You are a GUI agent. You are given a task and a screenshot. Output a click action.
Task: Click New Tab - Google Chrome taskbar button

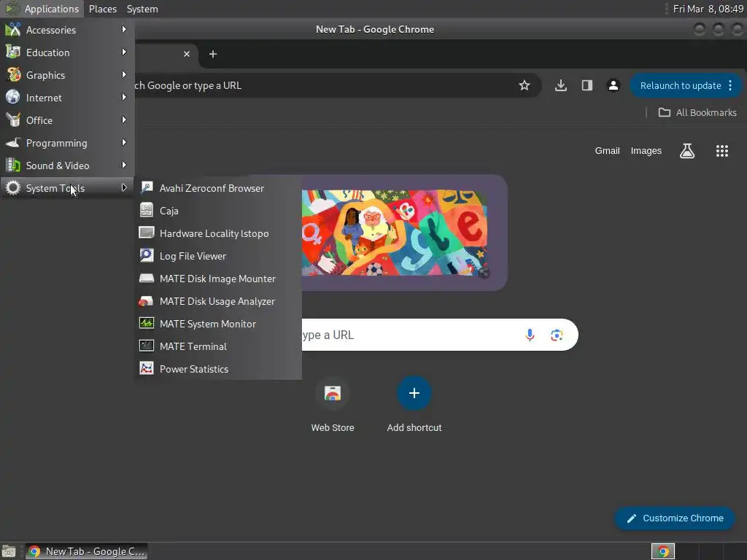[x=87, y=551]
